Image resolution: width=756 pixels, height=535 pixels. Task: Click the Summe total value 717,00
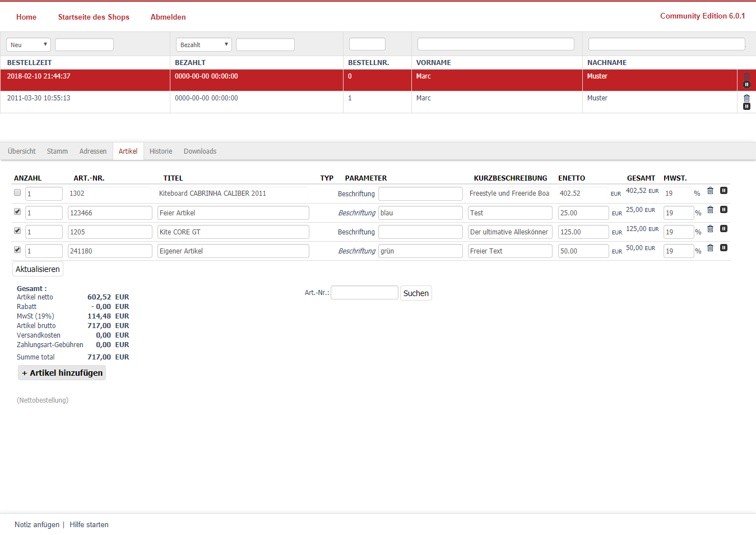coord(99,357)
